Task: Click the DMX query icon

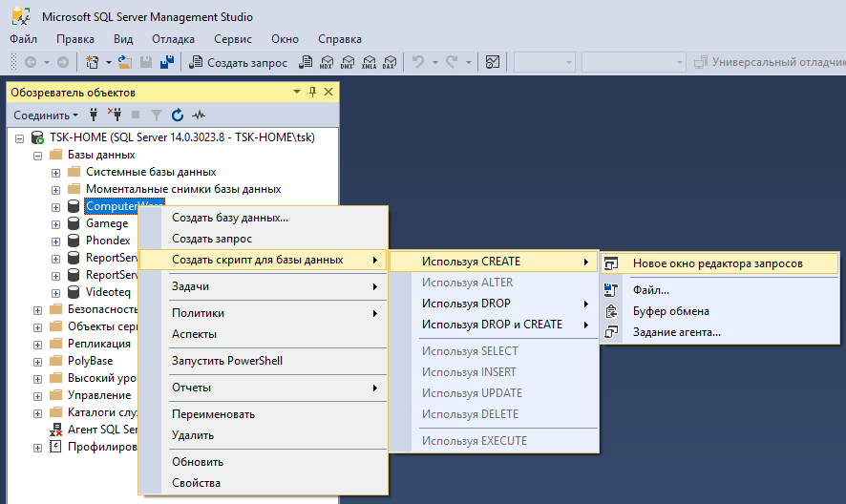Action: click(348, 62)
